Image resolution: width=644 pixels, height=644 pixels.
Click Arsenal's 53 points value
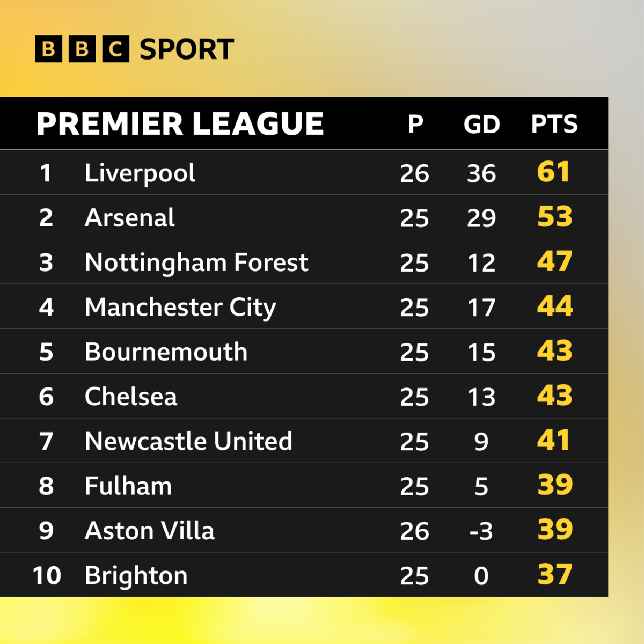(555, 217)
